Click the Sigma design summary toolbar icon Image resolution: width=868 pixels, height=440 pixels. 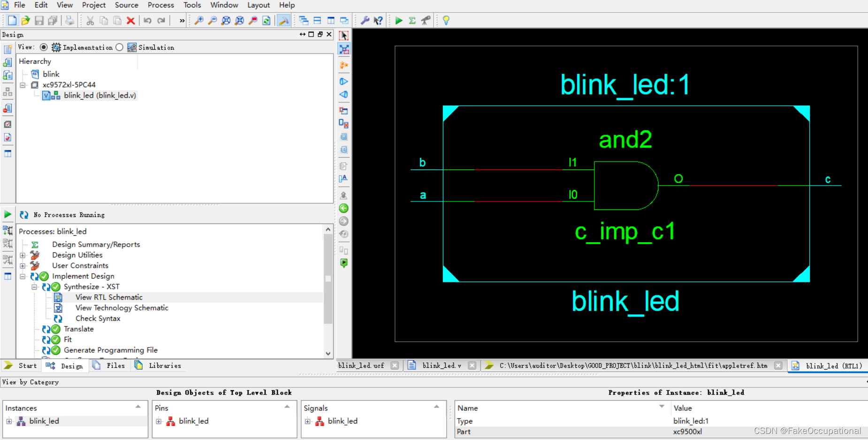[x=412, y=20]
